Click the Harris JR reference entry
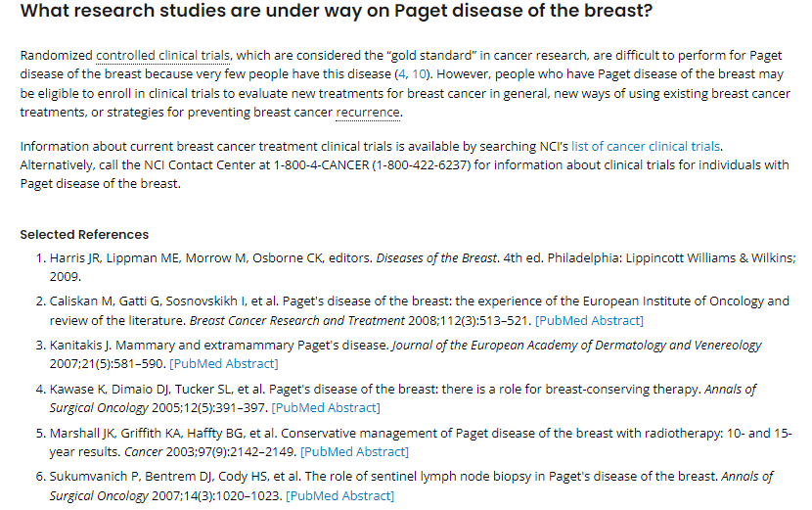This screenshot has height=510, width=812. (423, 267)
